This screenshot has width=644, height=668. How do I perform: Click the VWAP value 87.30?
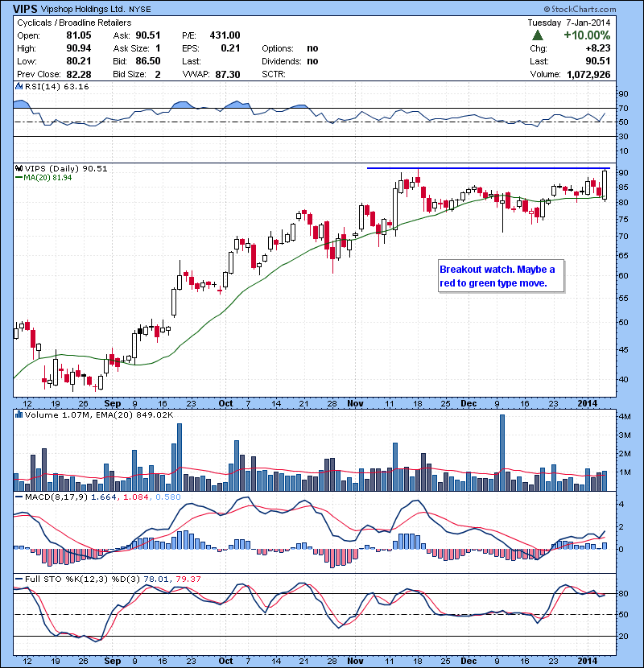point(228,75)
